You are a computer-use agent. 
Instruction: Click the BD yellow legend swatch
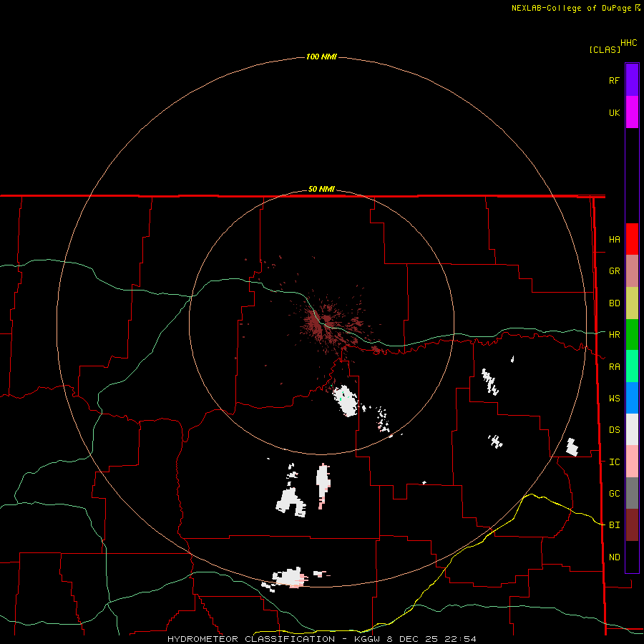[x=632, y=303]
